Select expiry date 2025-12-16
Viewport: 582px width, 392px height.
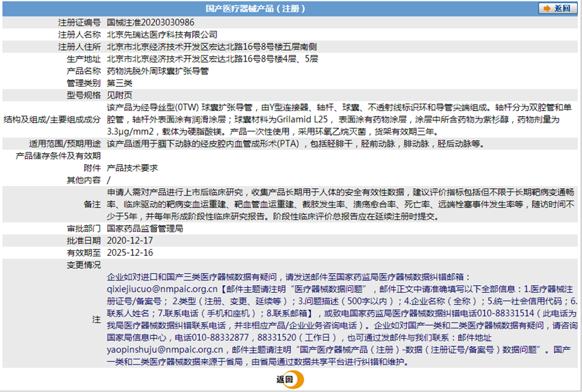[x=130, y=252]
